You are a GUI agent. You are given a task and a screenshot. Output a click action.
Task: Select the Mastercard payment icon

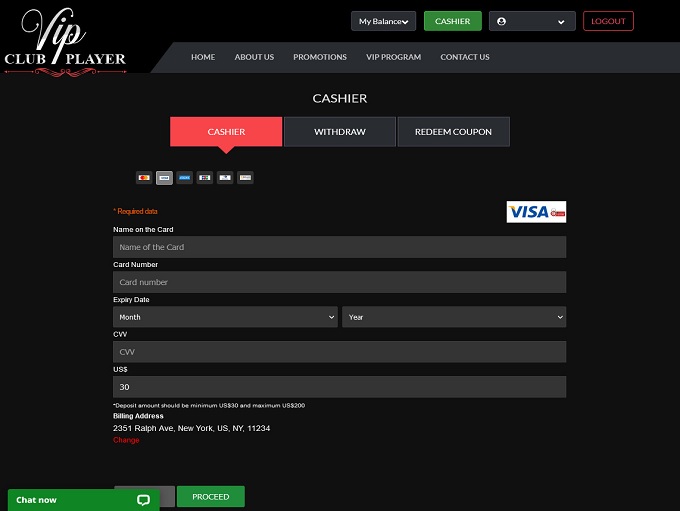[144, 178]
